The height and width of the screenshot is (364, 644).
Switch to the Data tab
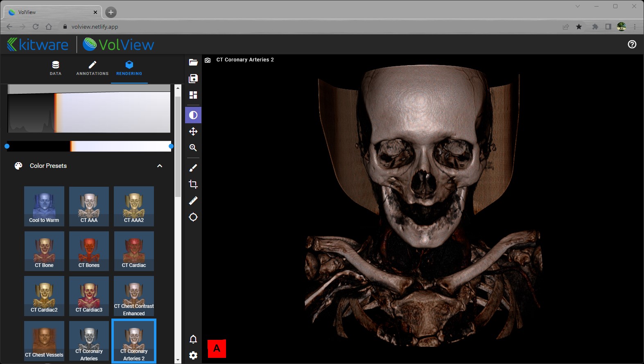[56, 68]
